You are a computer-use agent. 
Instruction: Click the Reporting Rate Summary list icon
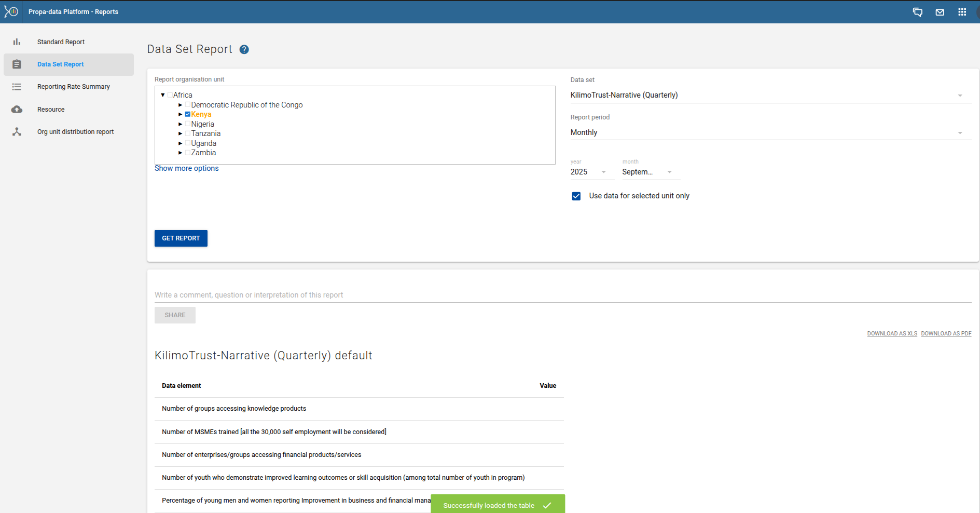[17, 87]
